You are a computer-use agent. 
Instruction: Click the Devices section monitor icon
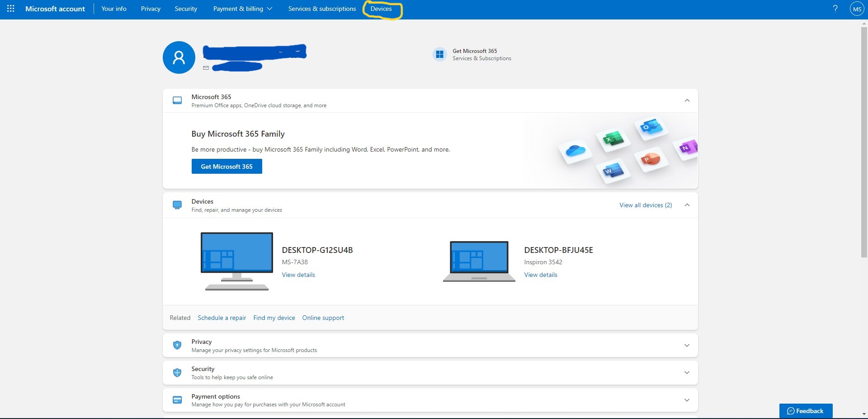[177, 205]
